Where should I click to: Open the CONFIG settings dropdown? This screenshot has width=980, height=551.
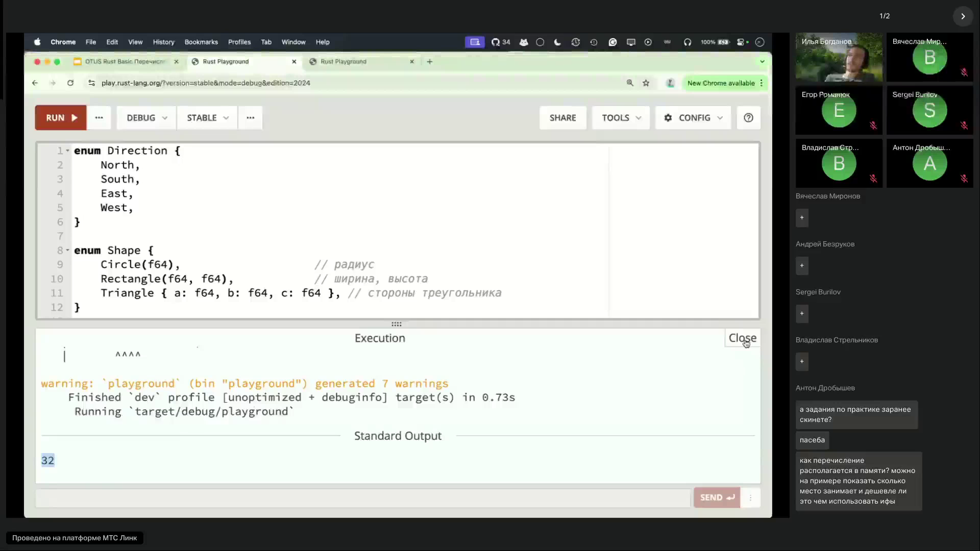click(x=693, y=118)
